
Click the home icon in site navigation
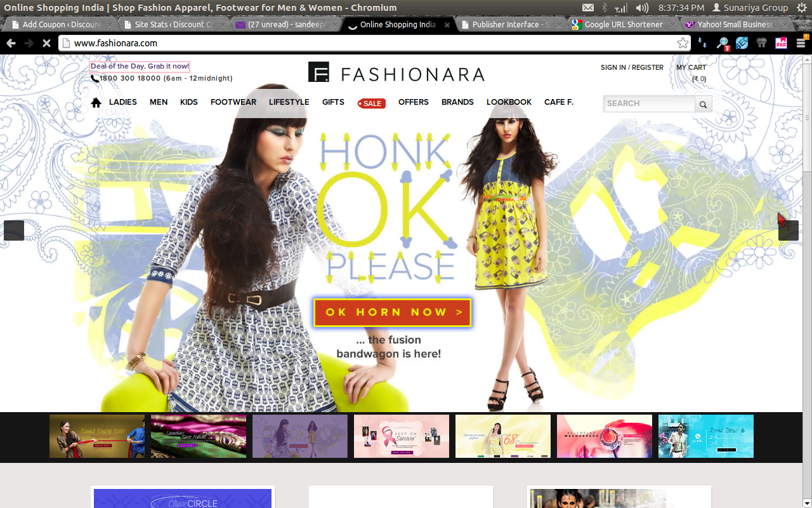click(x=96, y=102)
